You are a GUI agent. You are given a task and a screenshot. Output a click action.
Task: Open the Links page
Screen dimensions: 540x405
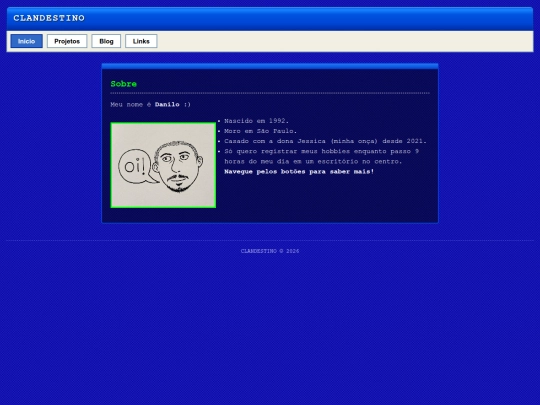141,41
